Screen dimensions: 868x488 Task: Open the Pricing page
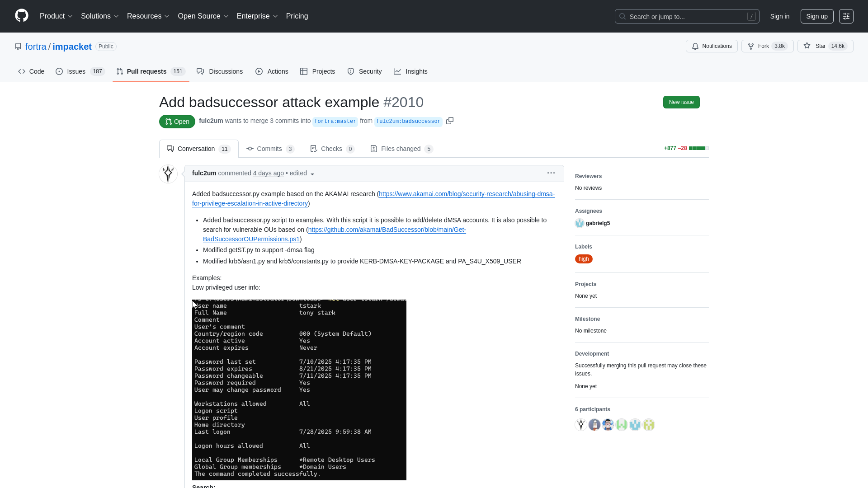pyautogui.click(x=297, y=16)
